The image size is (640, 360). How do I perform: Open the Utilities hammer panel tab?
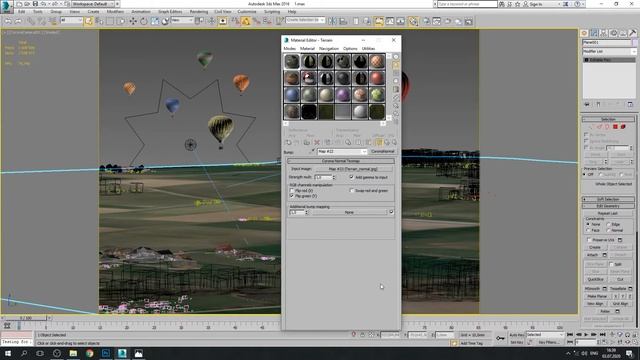click(632, 33)
